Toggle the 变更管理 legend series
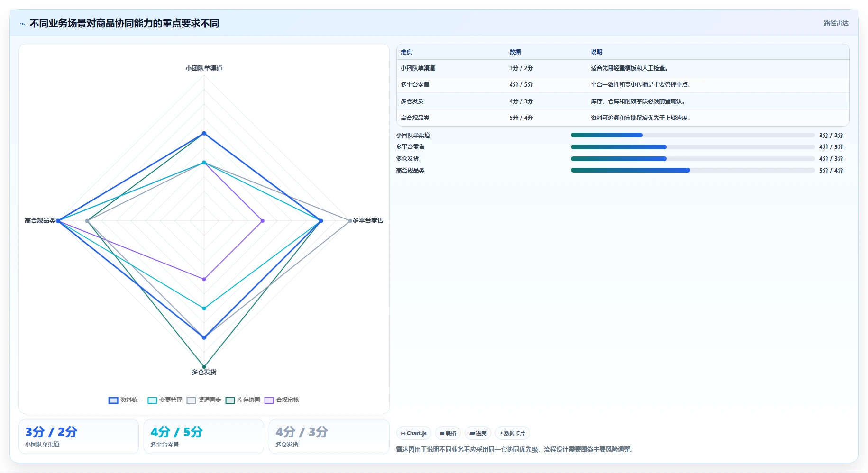Image resolution: width=868 pixels, height=473 pixels. coord(165,400)
